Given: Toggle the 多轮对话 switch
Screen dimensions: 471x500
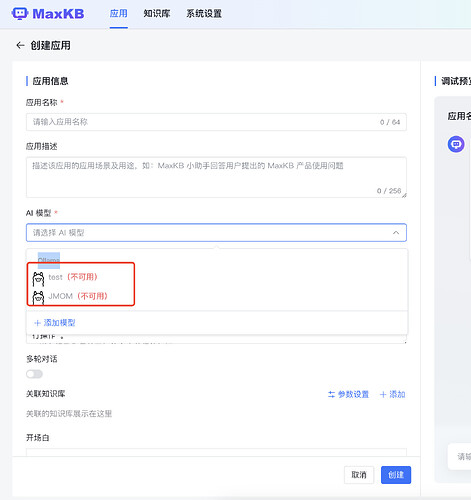Looking at the screenshot, I should pos(35,374).
